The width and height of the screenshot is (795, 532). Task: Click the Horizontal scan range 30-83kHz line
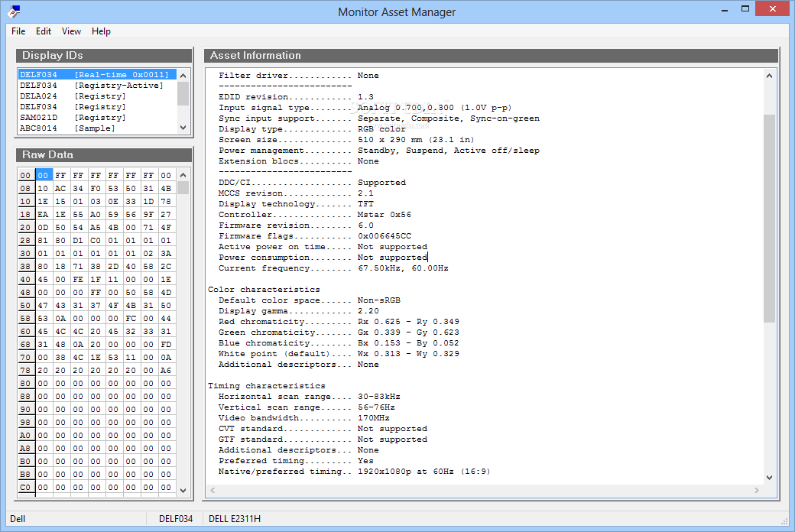pos(310,397)
